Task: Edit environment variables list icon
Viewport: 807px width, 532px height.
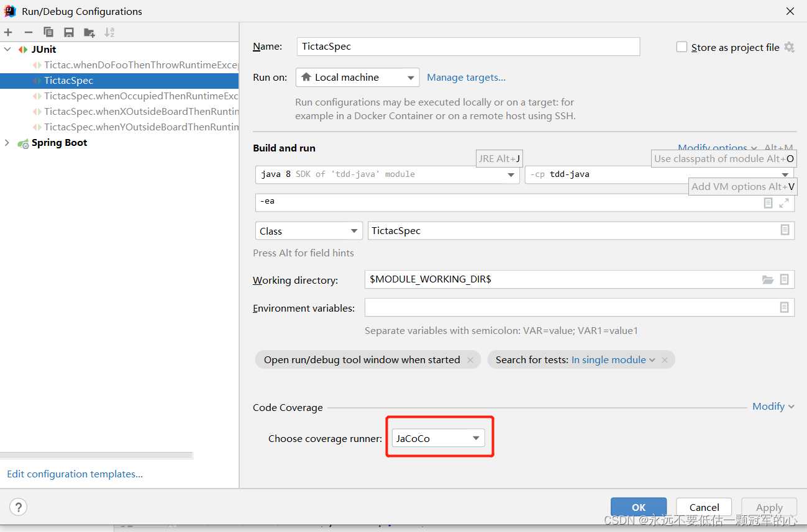Action: (x=785, y=307)
